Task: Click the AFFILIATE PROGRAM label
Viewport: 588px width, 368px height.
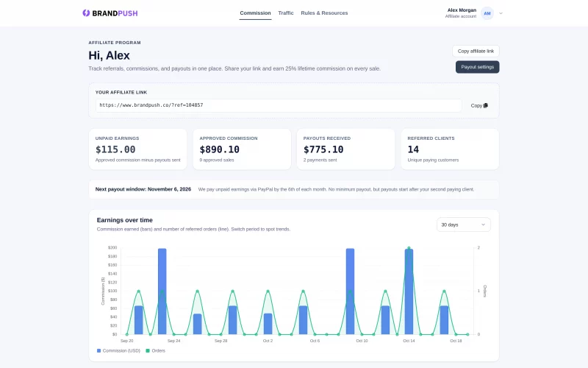Action: pos(115,43)
